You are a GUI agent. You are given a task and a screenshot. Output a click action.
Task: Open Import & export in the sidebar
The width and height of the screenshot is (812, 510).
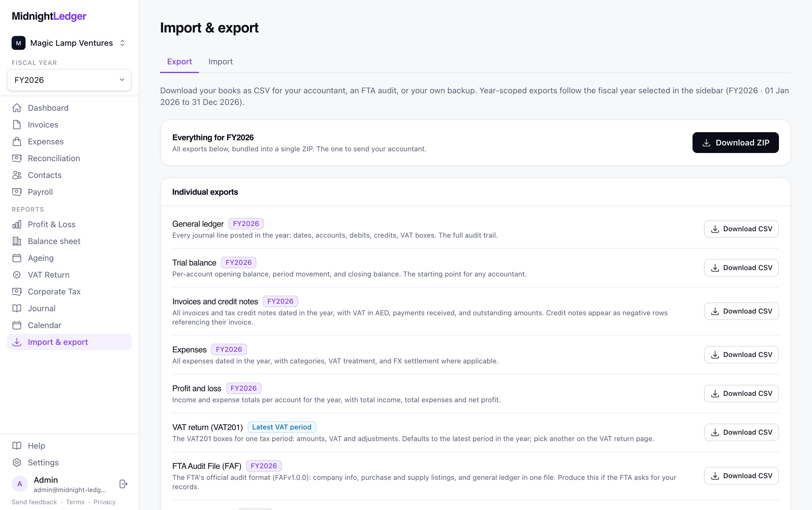pyautogui.click(x=69, y=342)
